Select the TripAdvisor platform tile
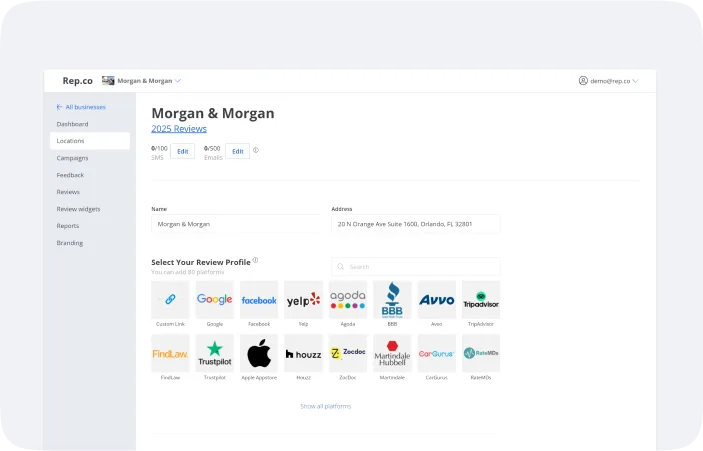703x451 pixels. [x=481, y=299]
